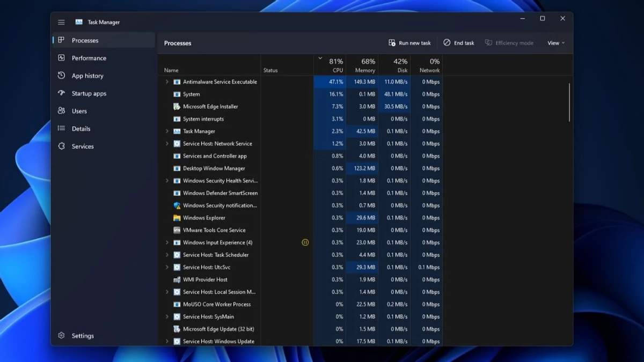
Task: Sort processes by CPU usage column
Action: [x=335, y=64]
